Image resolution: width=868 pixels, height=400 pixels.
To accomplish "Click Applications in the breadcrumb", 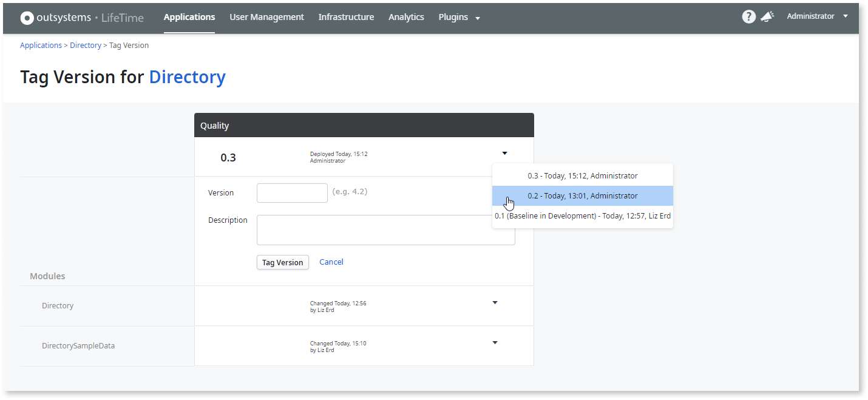I will pos(41,46).
